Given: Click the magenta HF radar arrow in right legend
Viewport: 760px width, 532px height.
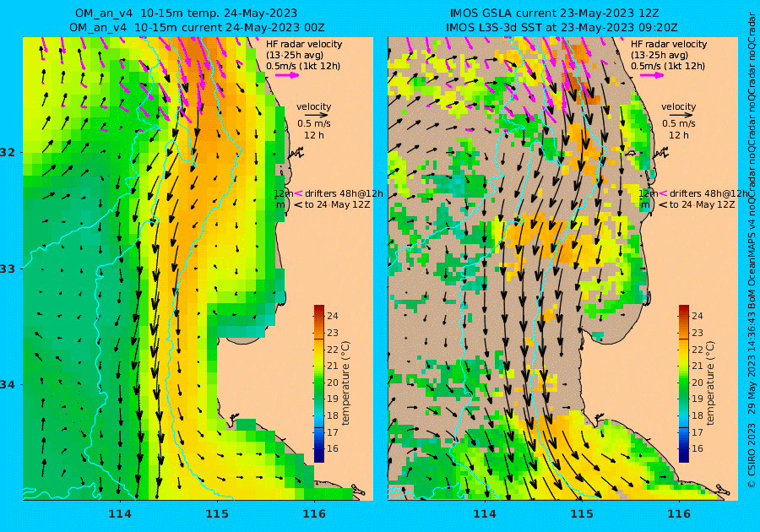Looking at the screenshot, I should coord(652,75).
